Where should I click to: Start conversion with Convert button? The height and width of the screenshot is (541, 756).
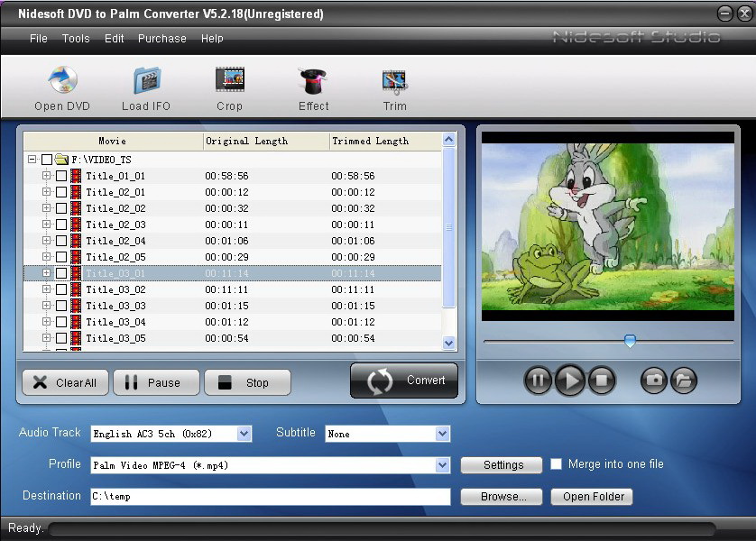coord(404,381)
